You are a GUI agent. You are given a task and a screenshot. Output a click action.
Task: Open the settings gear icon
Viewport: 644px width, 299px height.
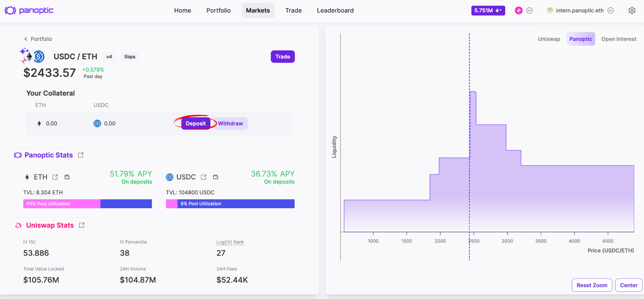point(632,10)
